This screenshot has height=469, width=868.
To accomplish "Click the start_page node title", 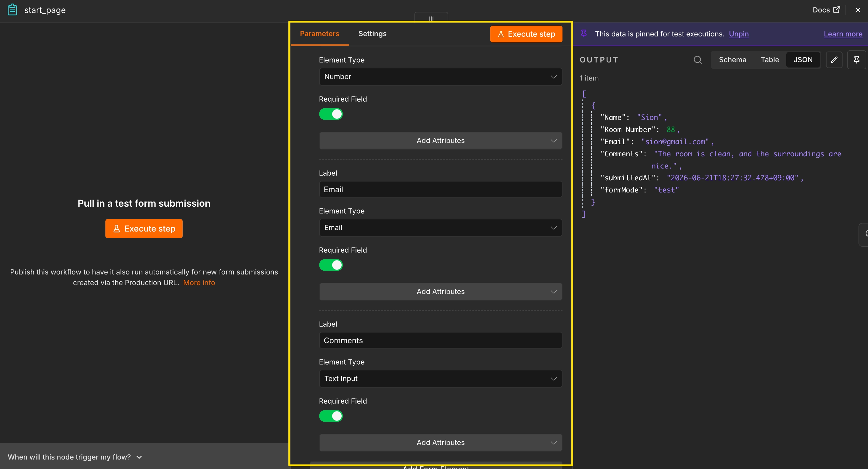I will pyautogui.click(x=45, y=10).
